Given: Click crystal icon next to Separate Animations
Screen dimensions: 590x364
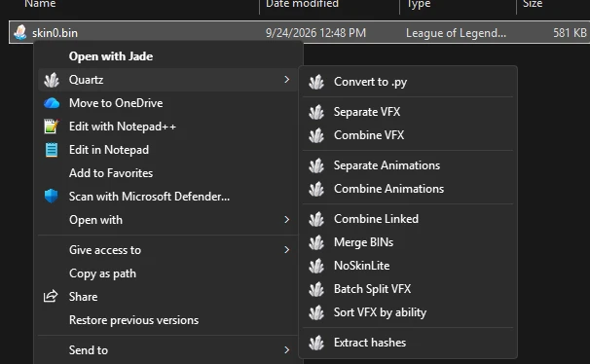Looking at the screenshot, I should (316, 165).
